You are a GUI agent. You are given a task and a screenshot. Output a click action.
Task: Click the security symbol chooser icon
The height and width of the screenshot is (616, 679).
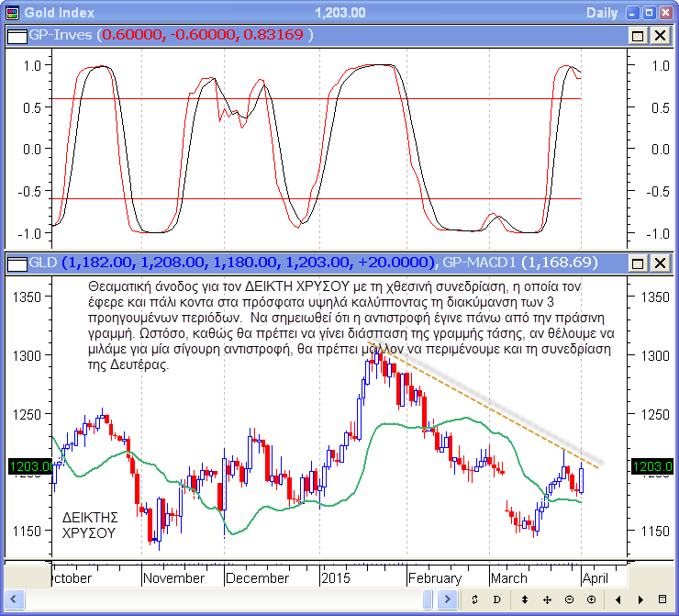(x=474, y=599)
